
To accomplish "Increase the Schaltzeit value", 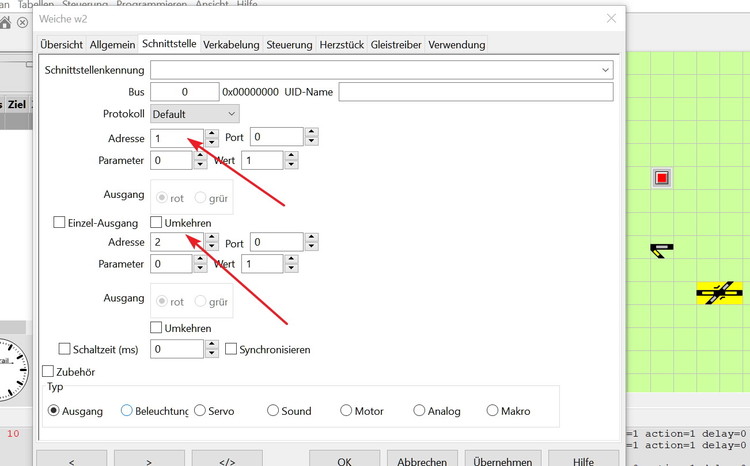I will point(212,344).
